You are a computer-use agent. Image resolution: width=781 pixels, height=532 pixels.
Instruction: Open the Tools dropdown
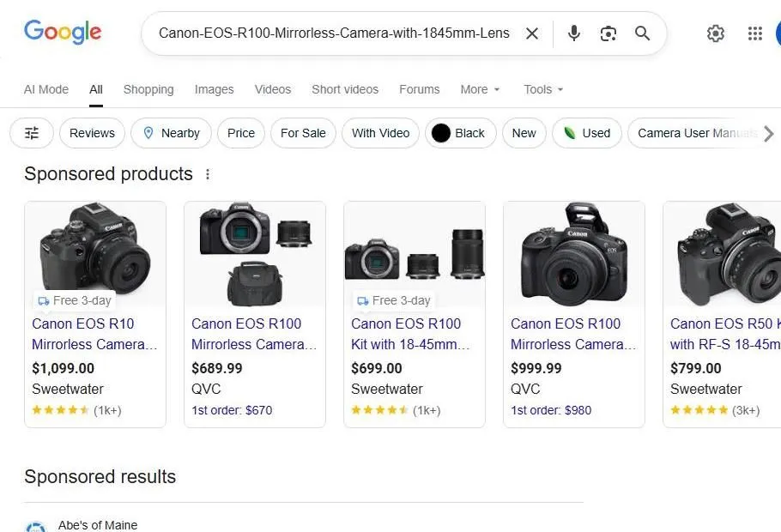(x=542, y=89)
